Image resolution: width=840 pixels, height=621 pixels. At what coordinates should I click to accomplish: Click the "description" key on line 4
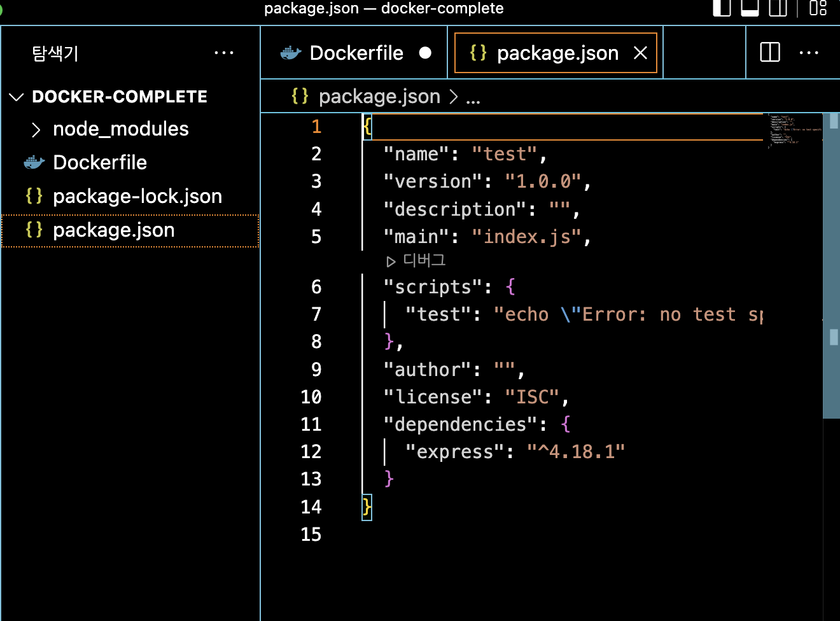[455, 209]
